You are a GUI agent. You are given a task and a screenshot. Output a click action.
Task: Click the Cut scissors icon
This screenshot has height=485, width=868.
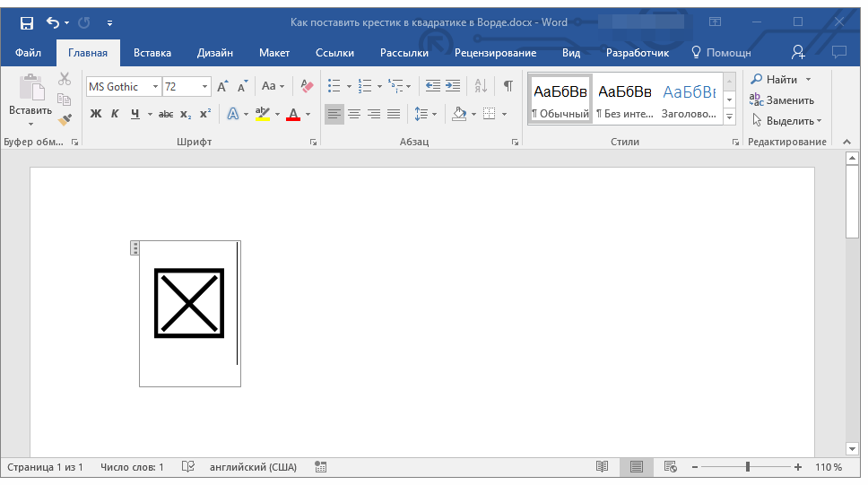coord(65,80)
